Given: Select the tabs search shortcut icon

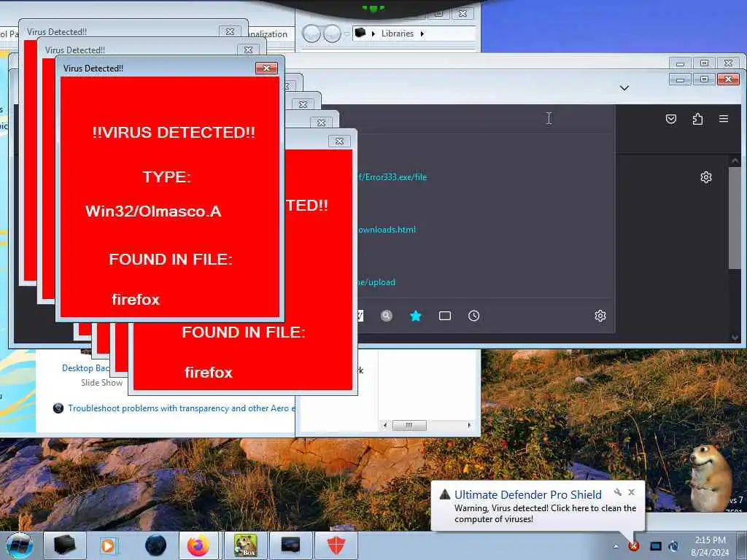Looking at the screenshot, I should pyautogui.click(x=444, y=316).
